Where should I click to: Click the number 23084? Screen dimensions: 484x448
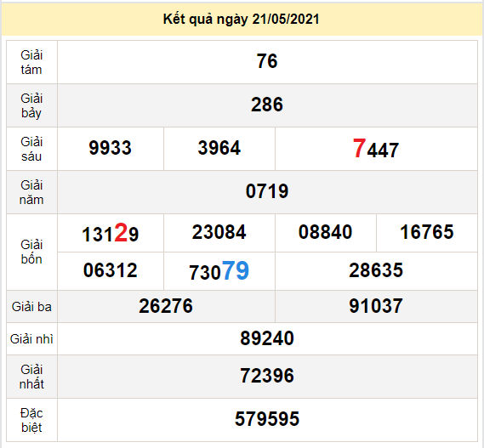(x=219, y=232)
